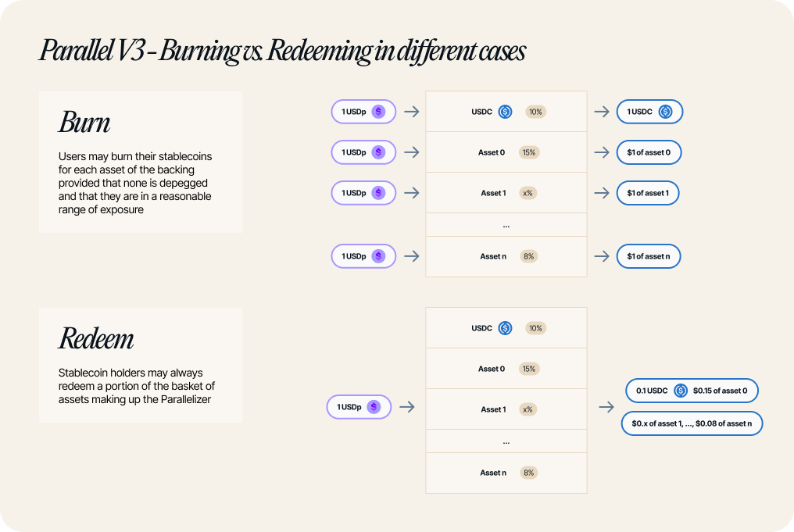The image size is (794, 532).
Task: Click the Redeem heading
Action: coord(96,338)
